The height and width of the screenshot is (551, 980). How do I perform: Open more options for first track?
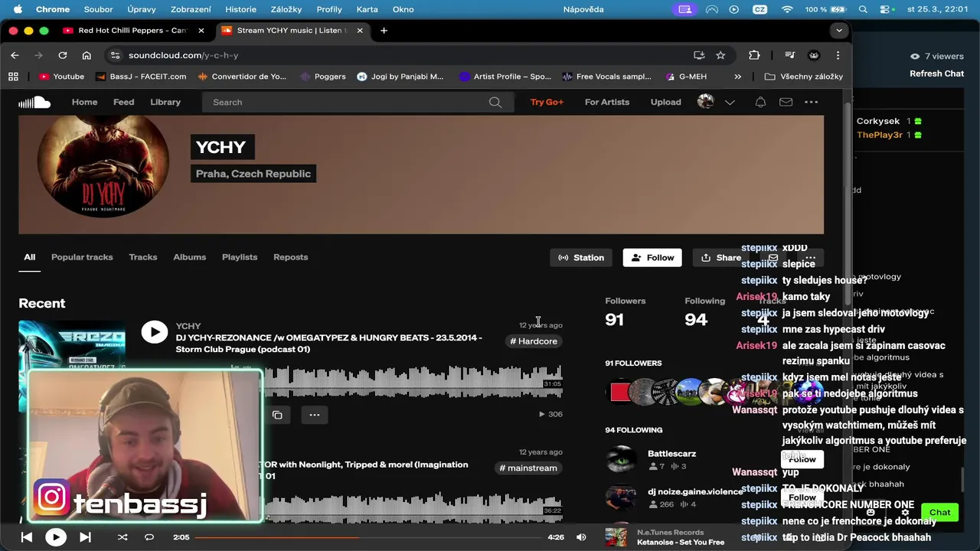pos(315,415)
